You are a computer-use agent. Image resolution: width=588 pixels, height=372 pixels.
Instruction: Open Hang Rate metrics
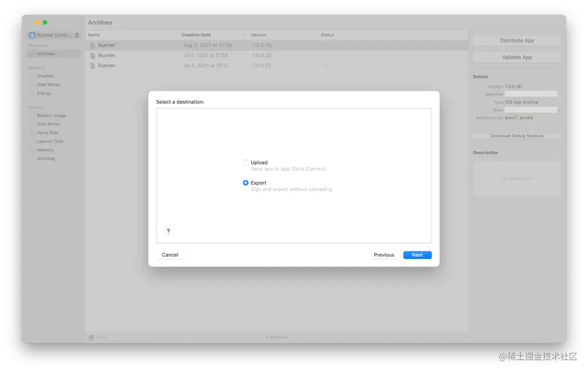click(48, 133)
